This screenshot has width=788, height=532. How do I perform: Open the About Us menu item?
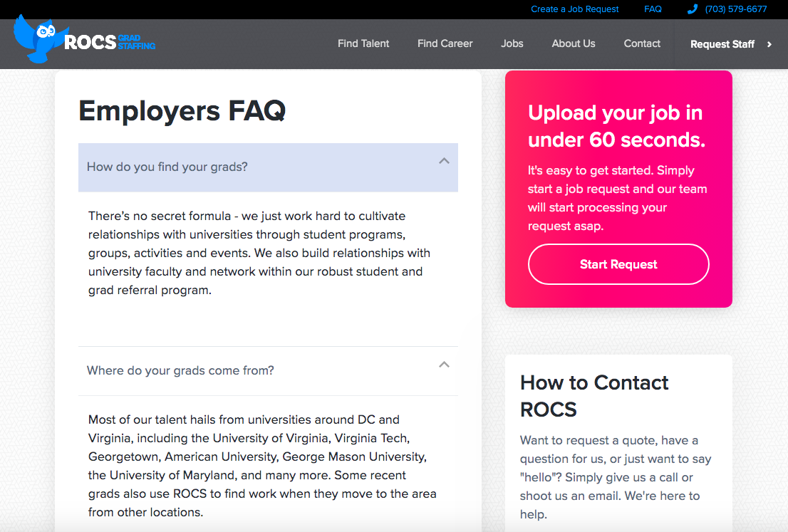tap(574, 43)
